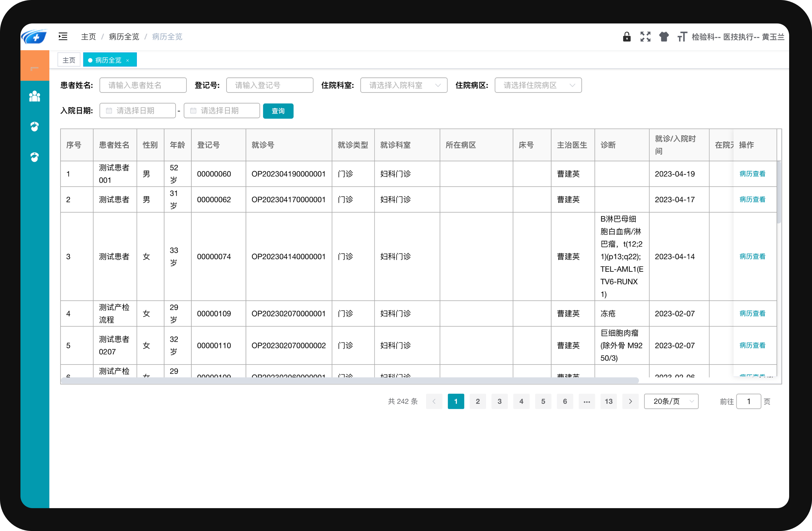Click the pagination ellipsis button
The width and height of the screenshot is (812, 531).
click(x=587, y=401)
